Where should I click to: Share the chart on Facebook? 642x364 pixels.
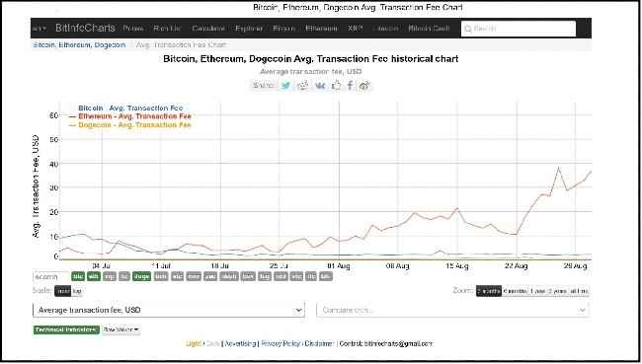350,85
